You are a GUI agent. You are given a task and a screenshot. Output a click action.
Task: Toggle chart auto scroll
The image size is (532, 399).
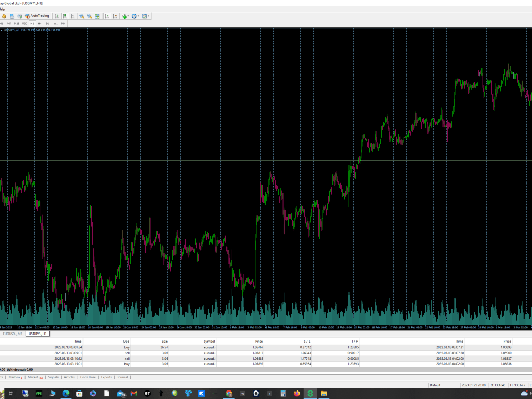(x=107, y=16)
